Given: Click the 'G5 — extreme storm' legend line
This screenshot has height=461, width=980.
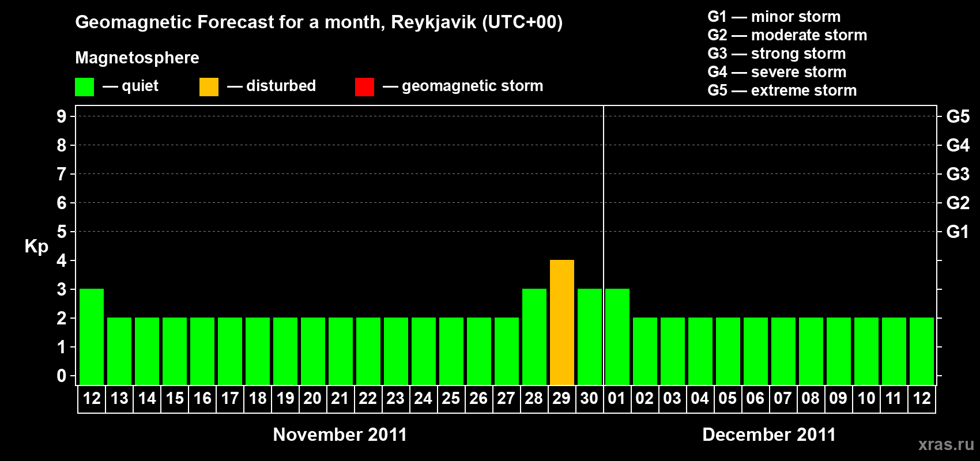Looking at the screenshot, I should (782, 90).
